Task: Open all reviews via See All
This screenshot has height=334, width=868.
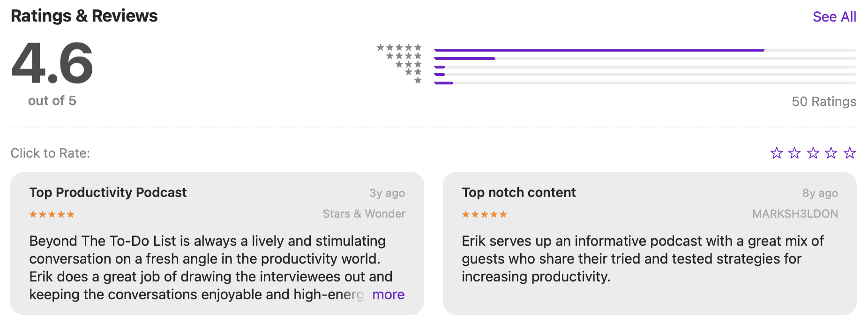Action: point(834,17)
